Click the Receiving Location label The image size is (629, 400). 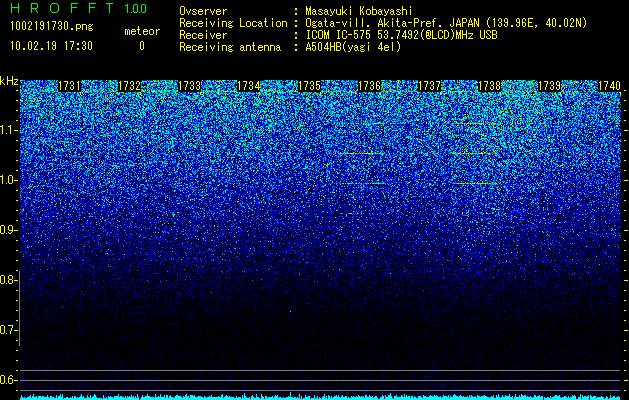tap(233, 23)
